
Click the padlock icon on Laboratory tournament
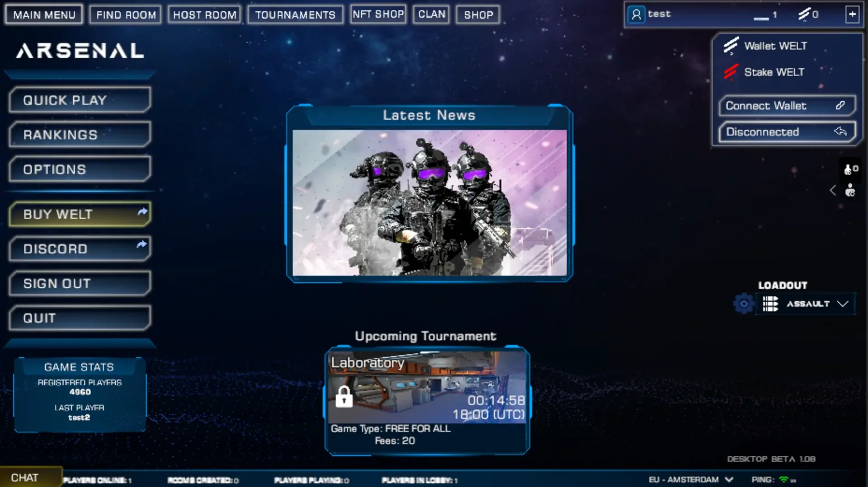[344, 397]
